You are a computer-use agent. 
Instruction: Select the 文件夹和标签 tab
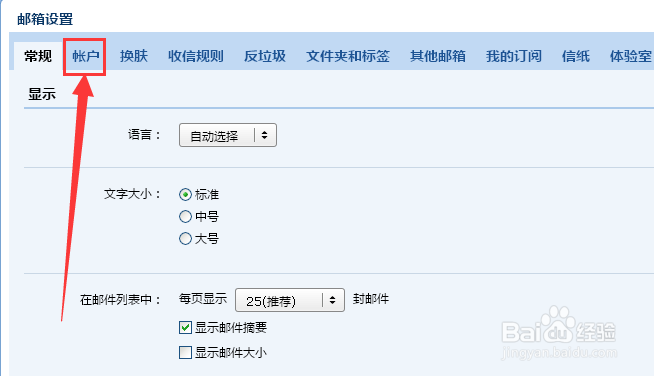click(348, 56)
